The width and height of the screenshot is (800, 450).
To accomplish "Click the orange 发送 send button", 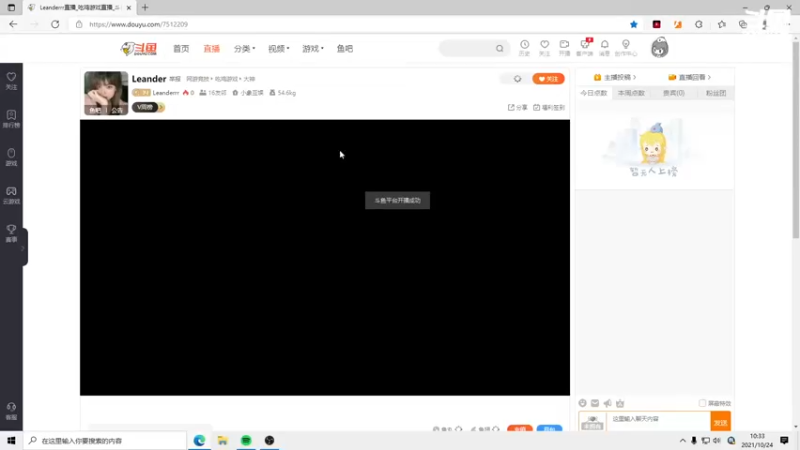I will [720, 422].
